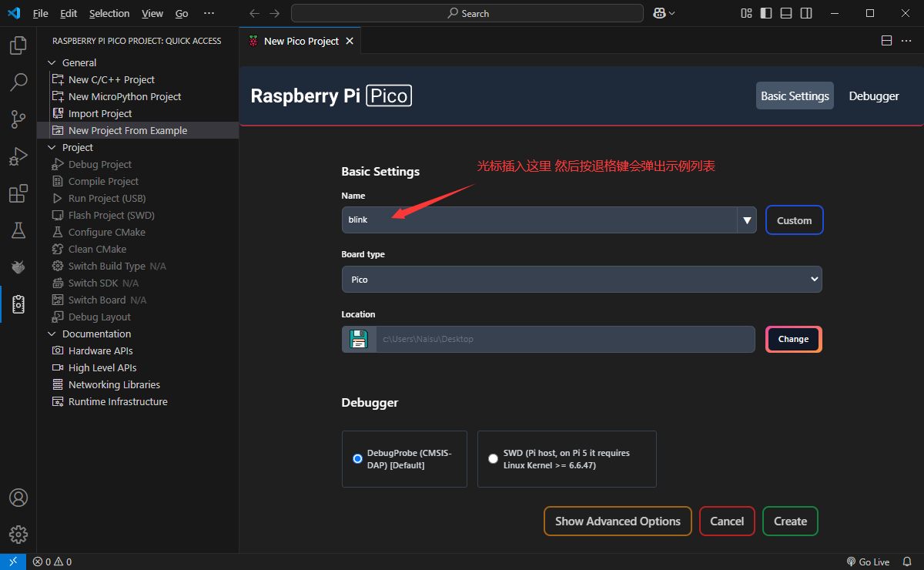The width and height of the screenshot is (924, 570).
Task: Toggle the secondary side bar visibility
Action: pos(806,13)
